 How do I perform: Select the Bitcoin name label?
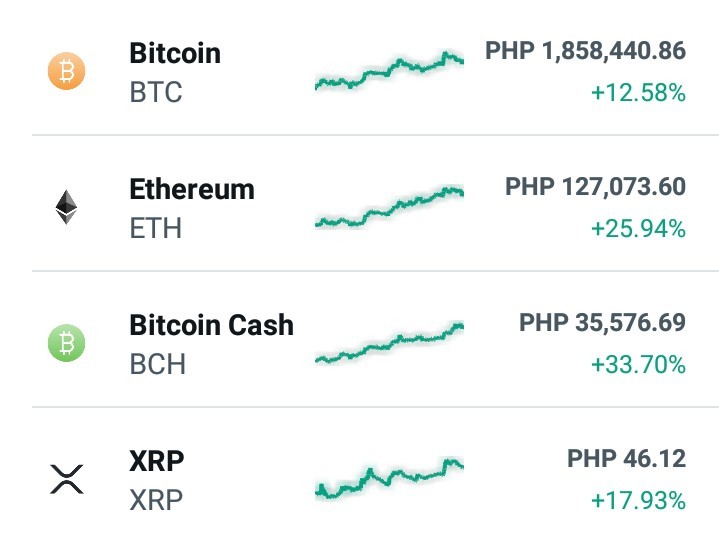point(175,53)
